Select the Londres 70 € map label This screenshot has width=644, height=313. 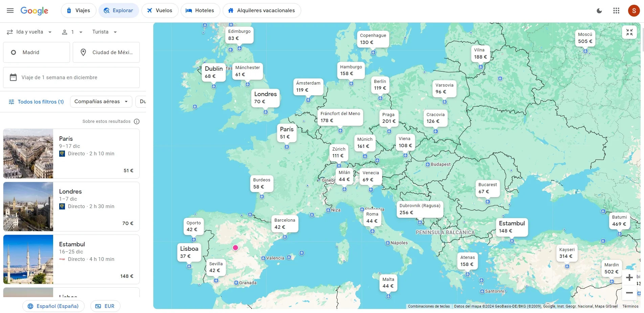[x=265, y=98]
